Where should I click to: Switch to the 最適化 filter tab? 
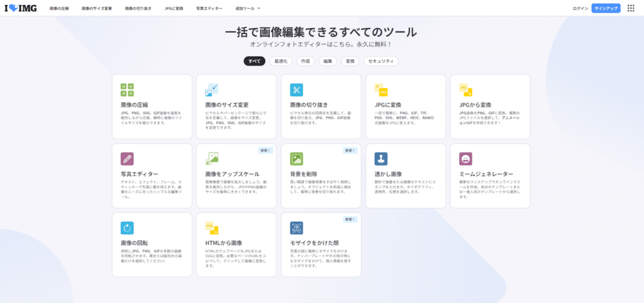click(280, 61)
